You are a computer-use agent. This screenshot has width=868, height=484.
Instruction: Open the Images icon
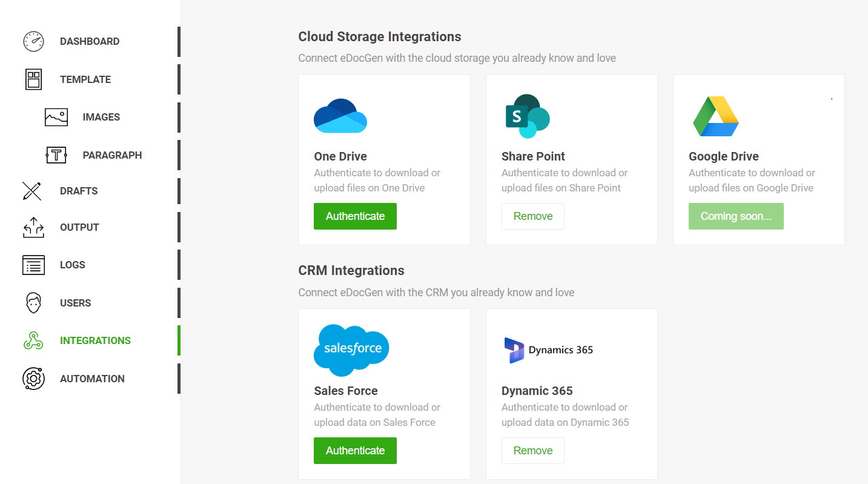56,117
